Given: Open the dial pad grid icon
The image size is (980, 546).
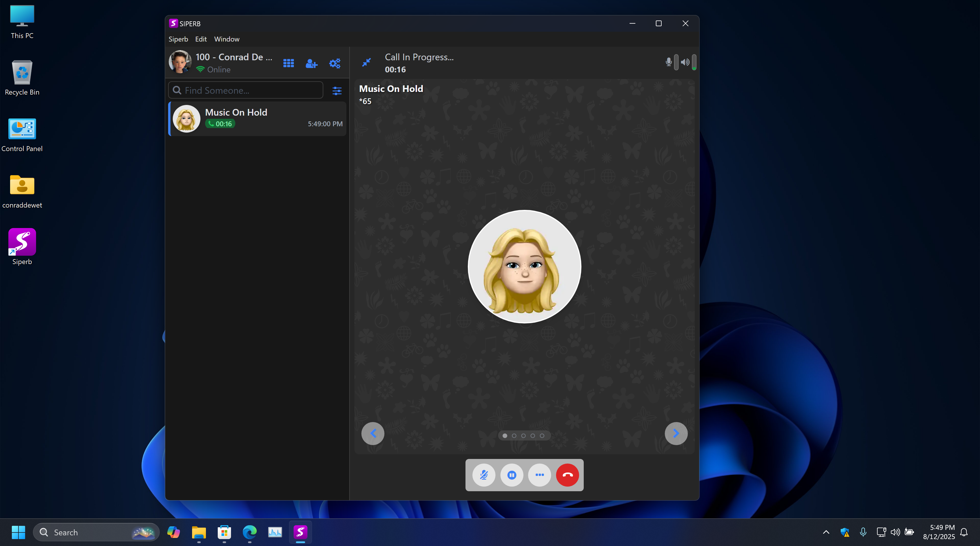Looking at the screenshot, I should click(288, 63).
